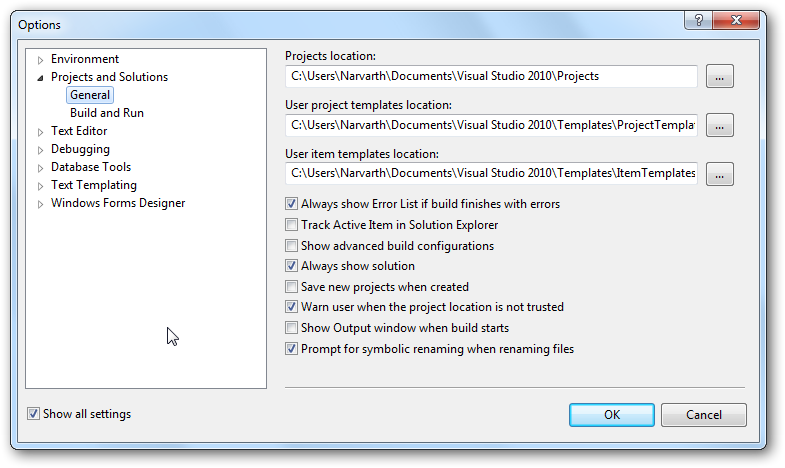Click the Help question mark button

(697, 22)
